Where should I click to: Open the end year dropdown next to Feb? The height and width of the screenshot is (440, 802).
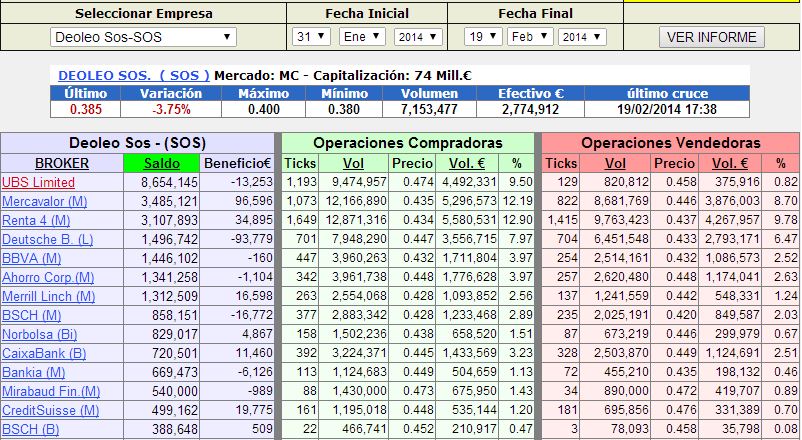[x=583, y=37]
